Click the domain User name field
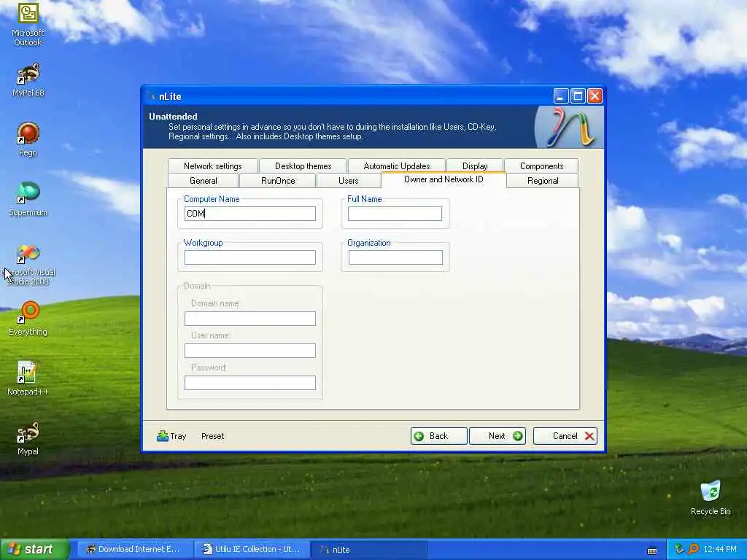 (250, 351)
